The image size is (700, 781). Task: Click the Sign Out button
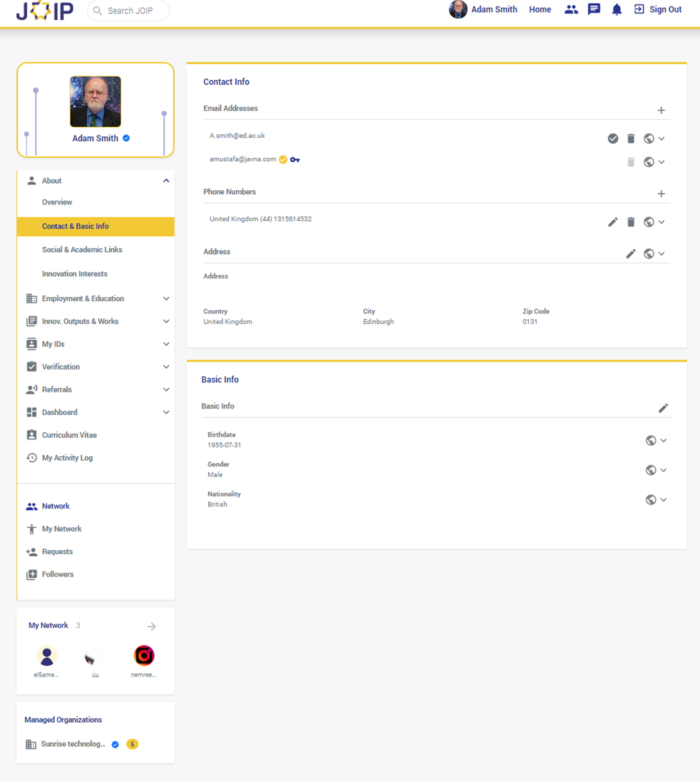click(x=658, y=10)
